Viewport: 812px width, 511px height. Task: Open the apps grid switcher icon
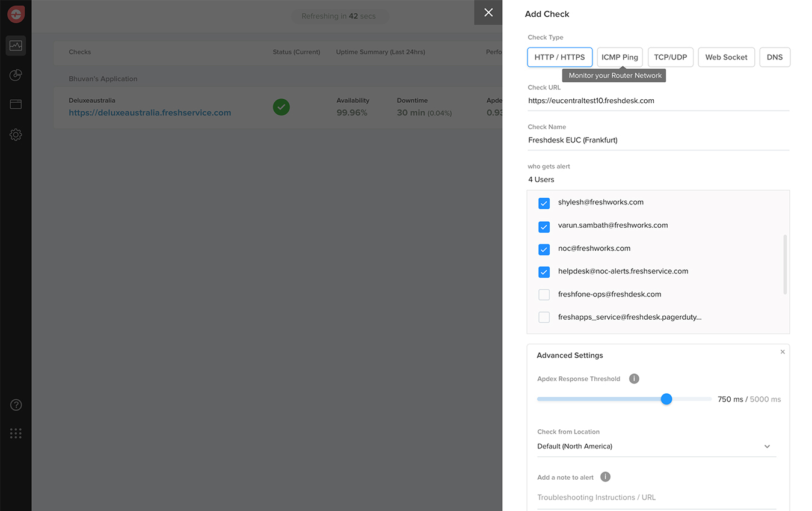[16, 433]
